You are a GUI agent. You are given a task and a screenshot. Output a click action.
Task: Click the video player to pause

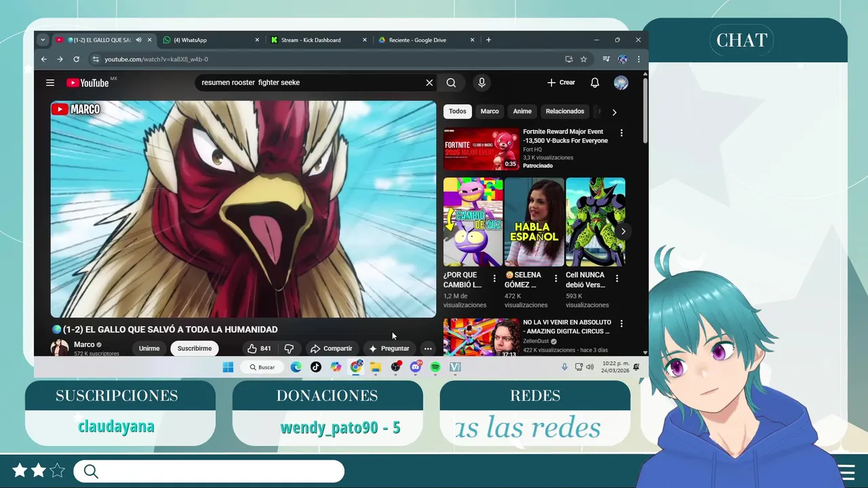(243, 209)
